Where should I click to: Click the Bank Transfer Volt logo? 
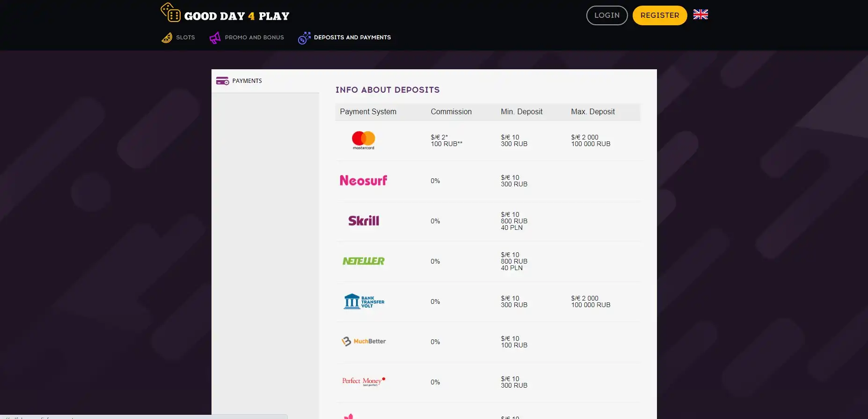pyautogui.click(x=364, y=301)
